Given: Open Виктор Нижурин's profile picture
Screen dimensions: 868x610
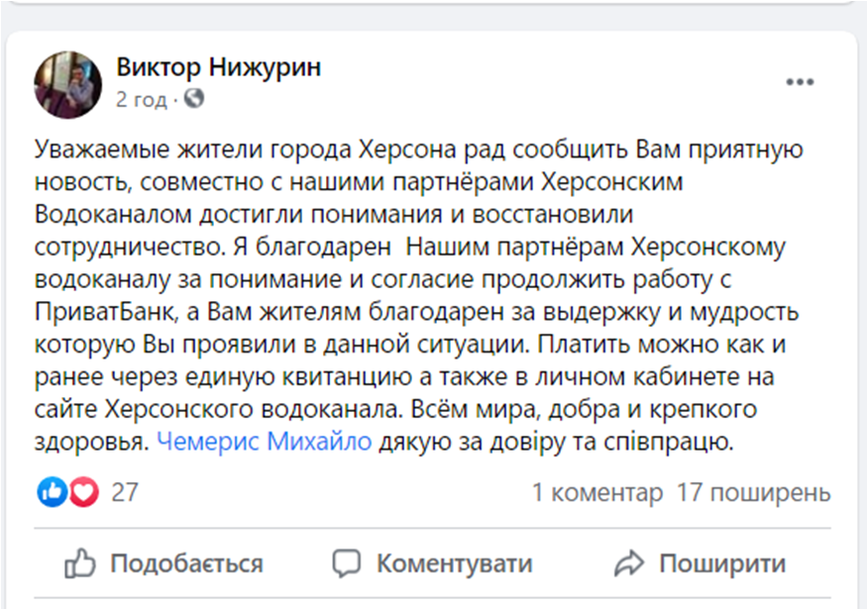Looking at the screenshot, I should coord(68,84).
